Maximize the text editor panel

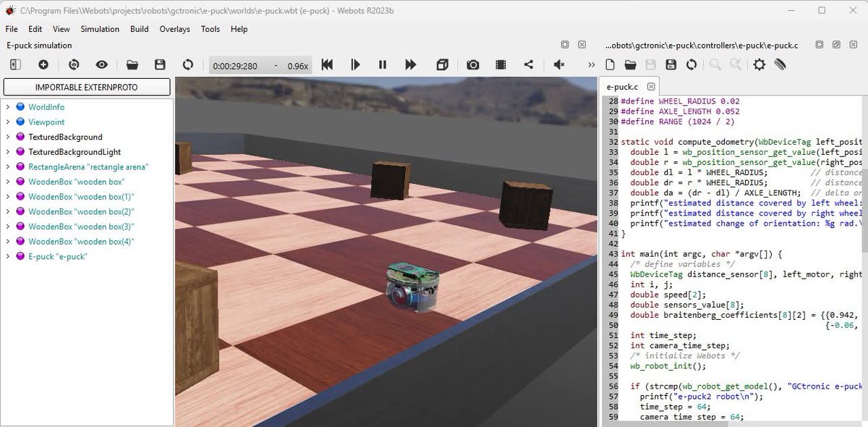click(820, 45)
